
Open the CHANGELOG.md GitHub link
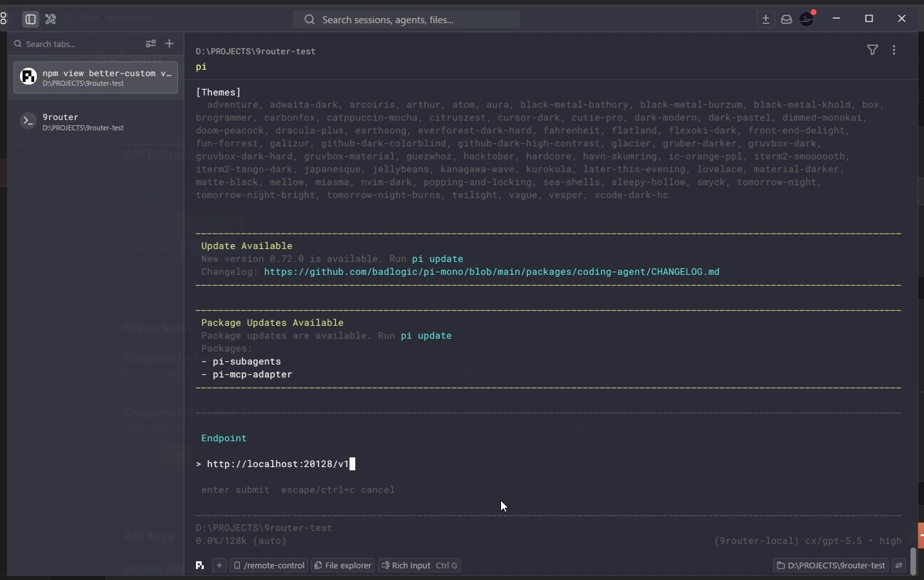[x=492, y=272]
